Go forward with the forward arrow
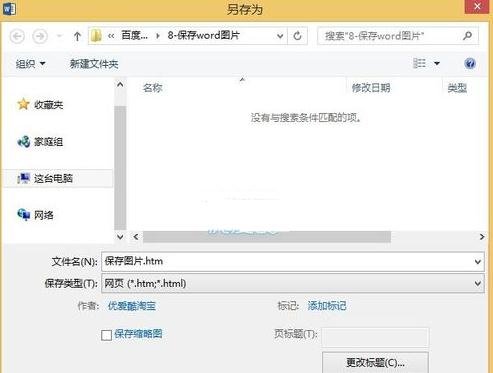Viewport: 493px width, 373px height. pyautogui.click(x=40, y=36)
